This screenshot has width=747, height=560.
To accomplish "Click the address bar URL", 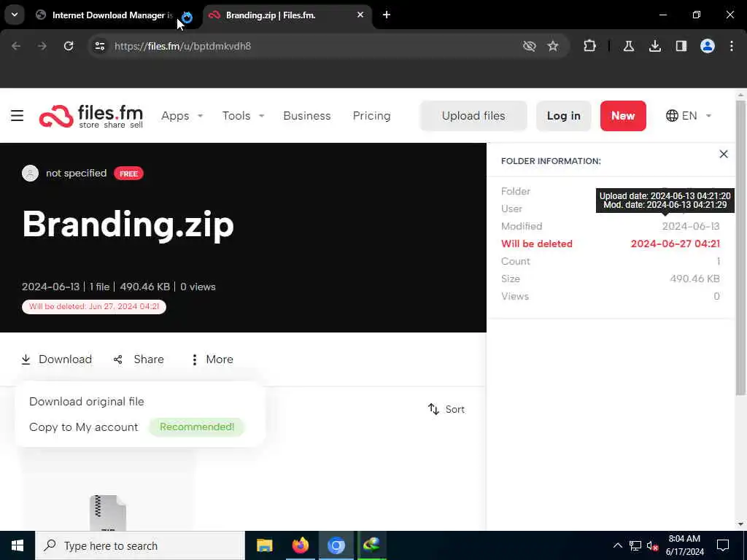I will click(182, 46).
